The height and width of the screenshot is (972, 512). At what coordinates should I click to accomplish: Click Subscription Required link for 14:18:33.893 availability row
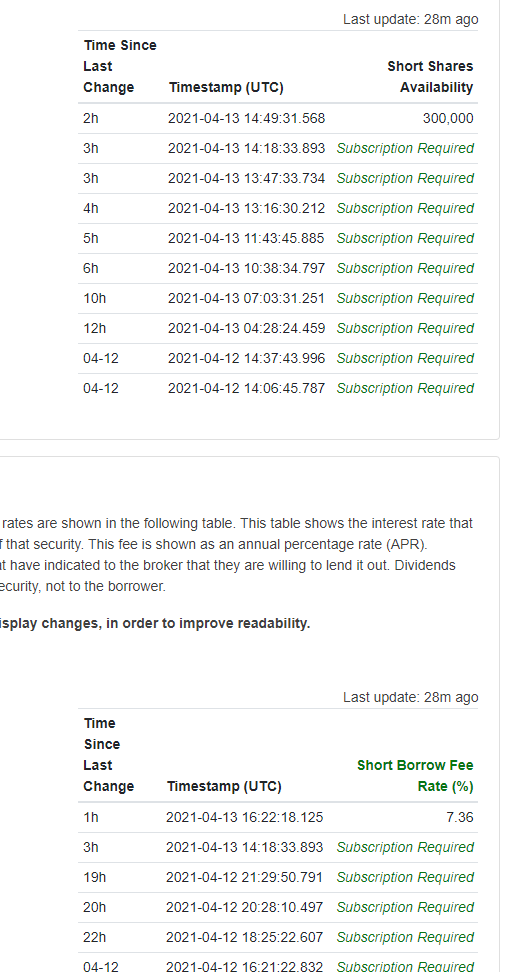pyautogui.click(x=405, y=148)
